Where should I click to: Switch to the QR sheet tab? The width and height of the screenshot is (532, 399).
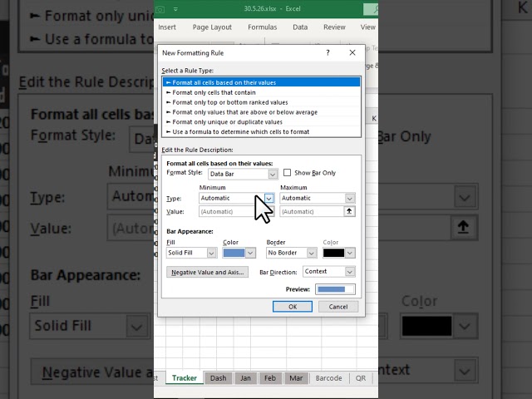[x=360, y=378]
